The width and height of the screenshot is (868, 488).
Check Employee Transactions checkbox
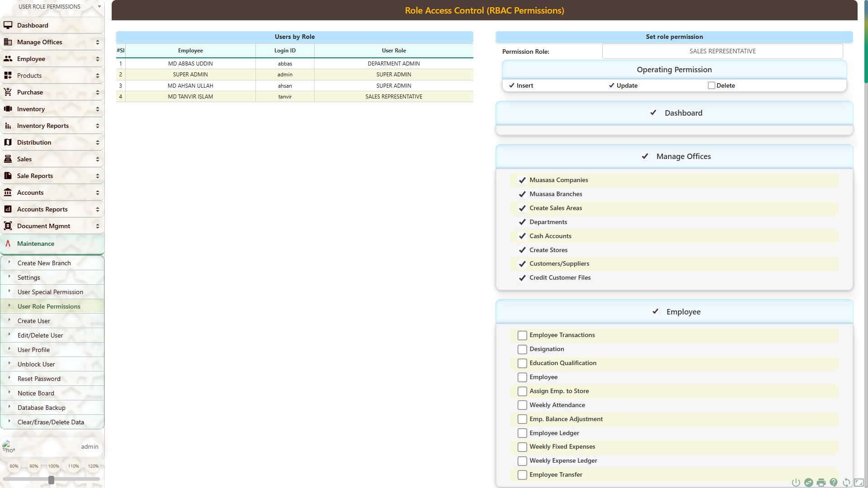522,335
